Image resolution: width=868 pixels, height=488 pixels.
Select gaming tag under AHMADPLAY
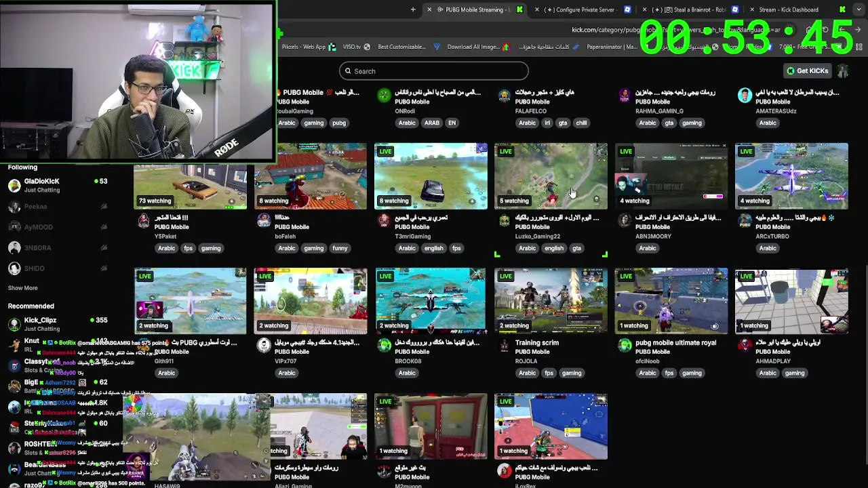(x=795, y=373)
